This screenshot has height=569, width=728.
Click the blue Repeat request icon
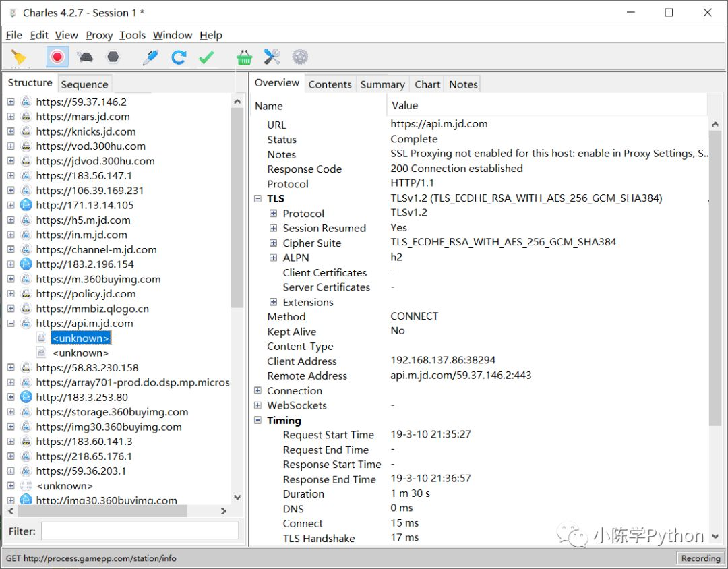(179, 57)
